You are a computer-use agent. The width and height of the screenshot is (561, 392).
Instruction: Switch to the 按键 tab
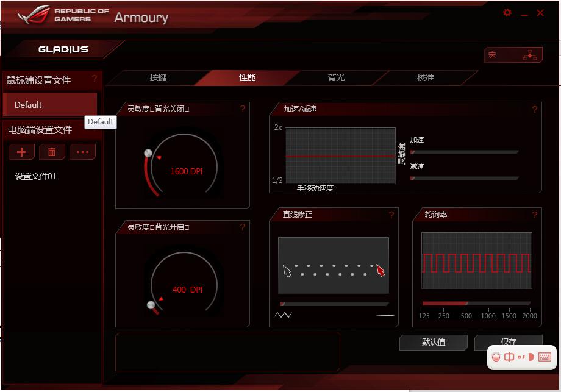tap(158, 78)
